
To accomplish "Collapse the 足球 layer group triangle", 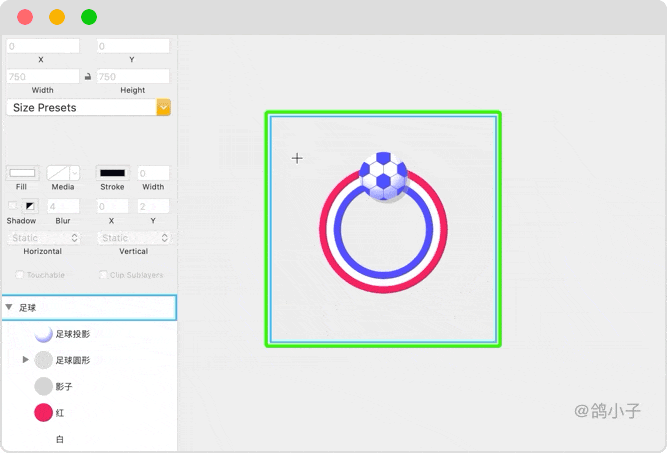I will [9, 307].
